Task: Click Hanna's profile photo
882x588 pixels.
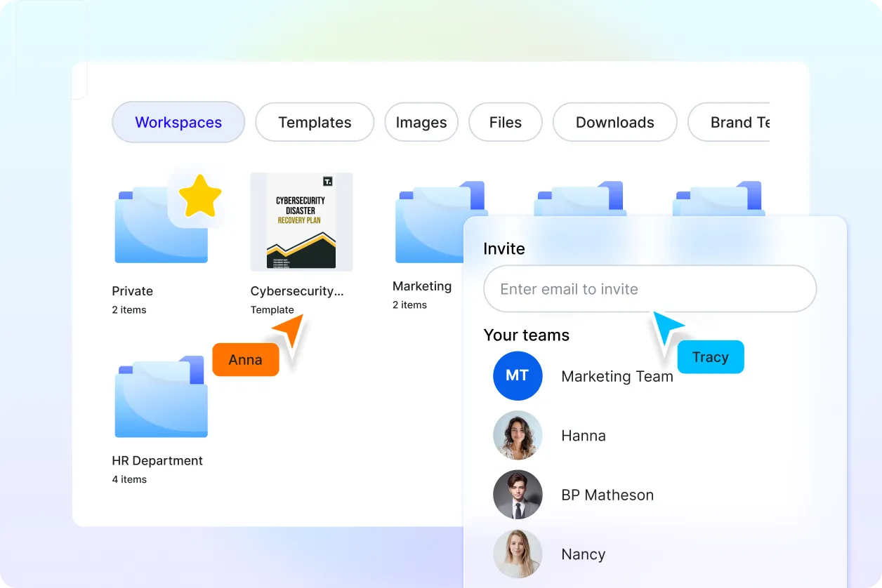Action: (518, 436)
